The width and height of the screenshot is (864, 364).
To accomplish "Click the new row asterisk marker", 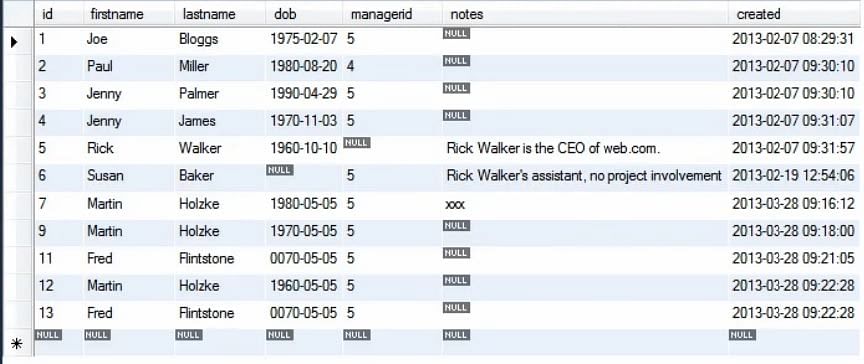I will pyautogui.click(x=17, y=344).
